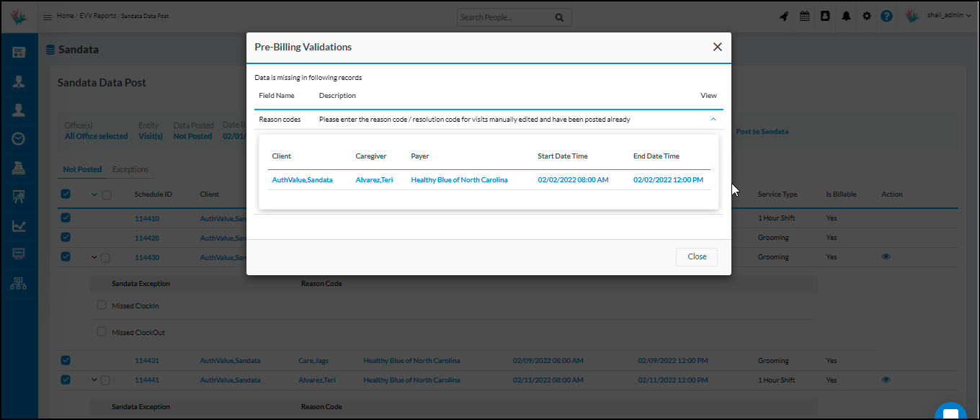Open the Billing cash-register icon in sidebar

(x=19, y=167)
